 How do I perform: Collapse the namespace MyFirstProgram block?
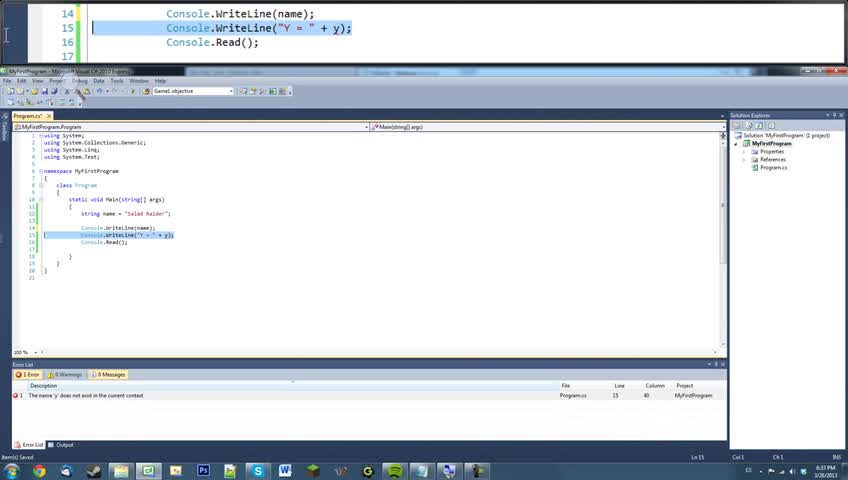point(41,171)
